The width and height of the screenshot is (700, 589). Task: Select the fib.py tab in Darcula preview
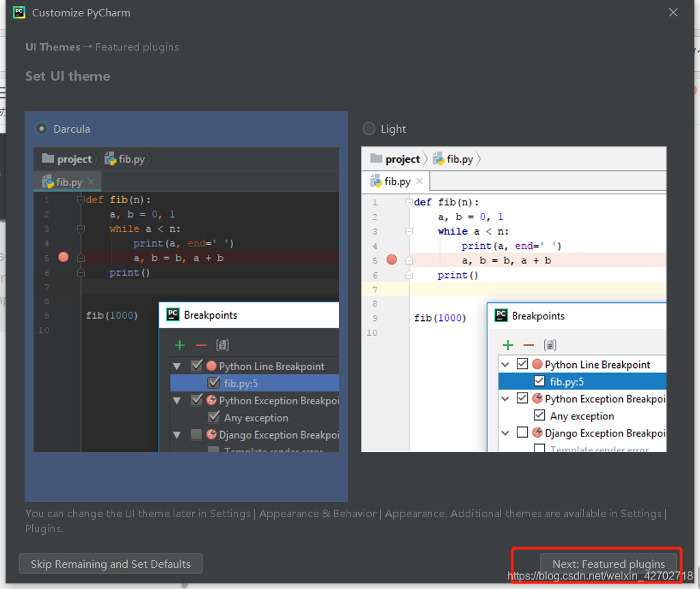click(68, 182)
